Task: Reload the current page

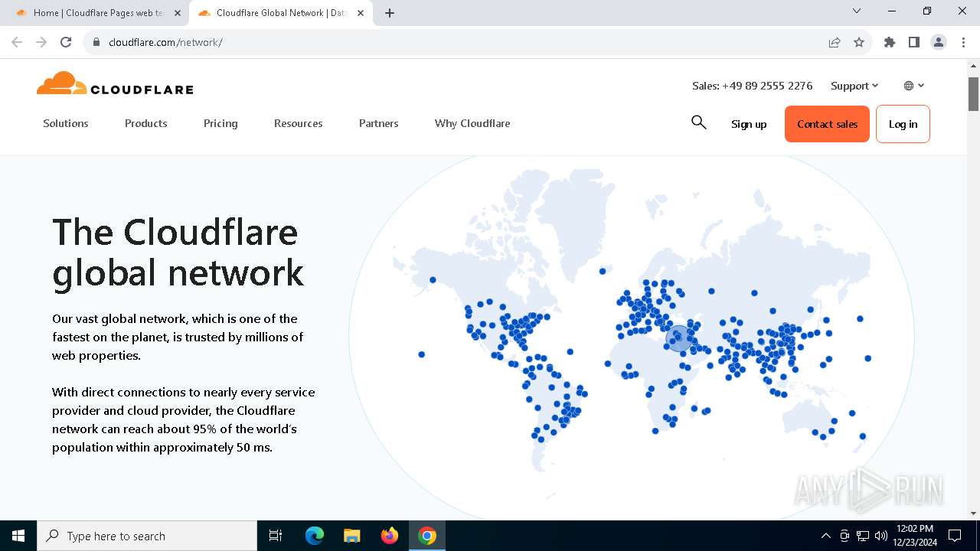Action: (x=66, y=42)
